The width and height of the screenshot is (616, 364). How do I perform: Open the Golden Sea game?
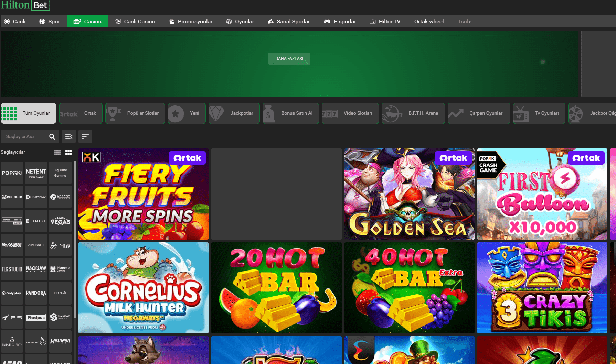click(410, 194)
